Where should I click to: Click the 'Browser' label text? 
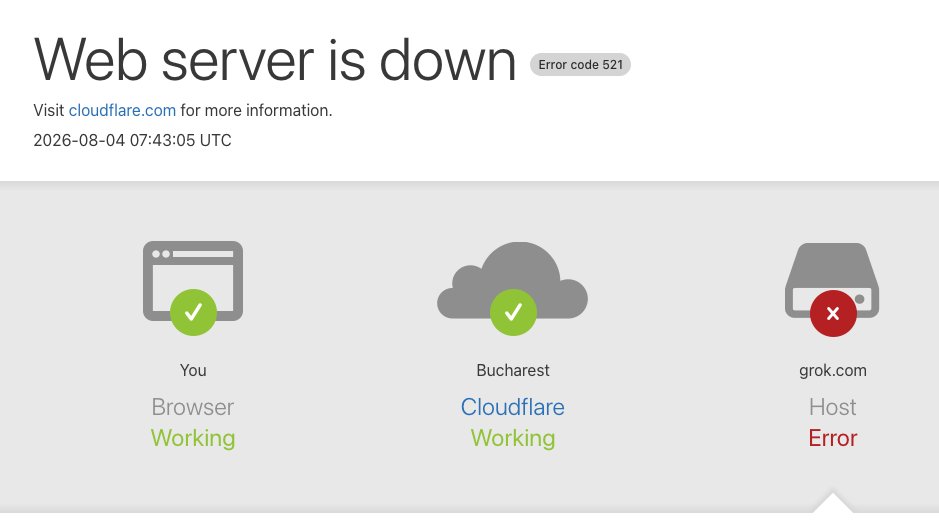[x=193, y=407]
